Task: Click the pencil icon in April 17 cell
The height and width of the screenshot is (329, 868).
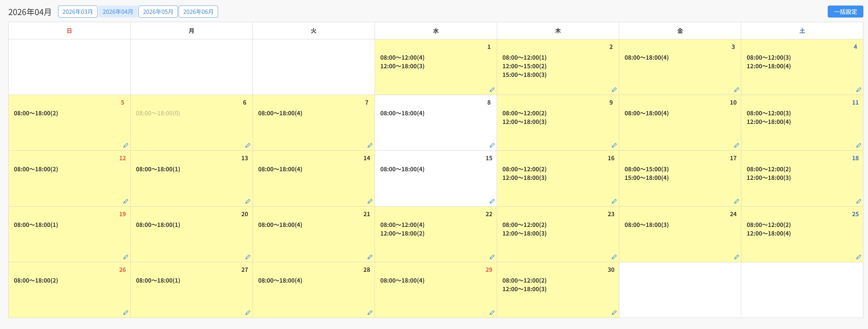Action: tap(736, 201)
